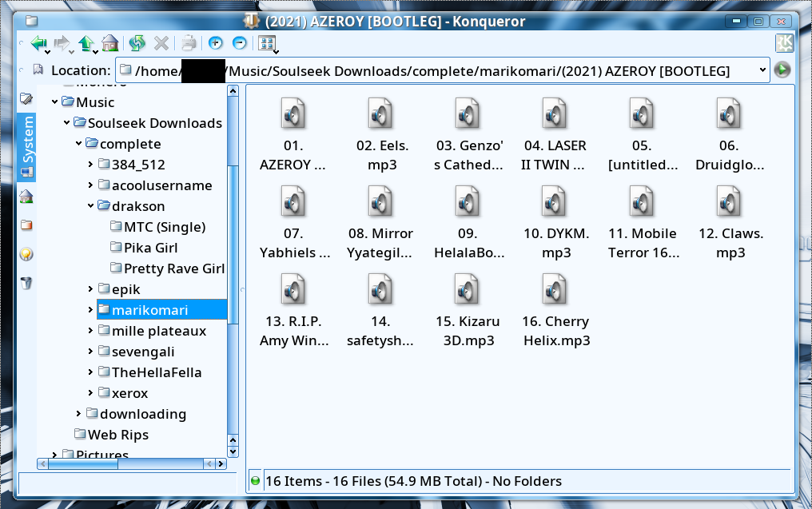This screenshot has height=509, width=812.
Task: Select the file name 11. Mobile Terror 16...
Action: [x=643, y=243]
